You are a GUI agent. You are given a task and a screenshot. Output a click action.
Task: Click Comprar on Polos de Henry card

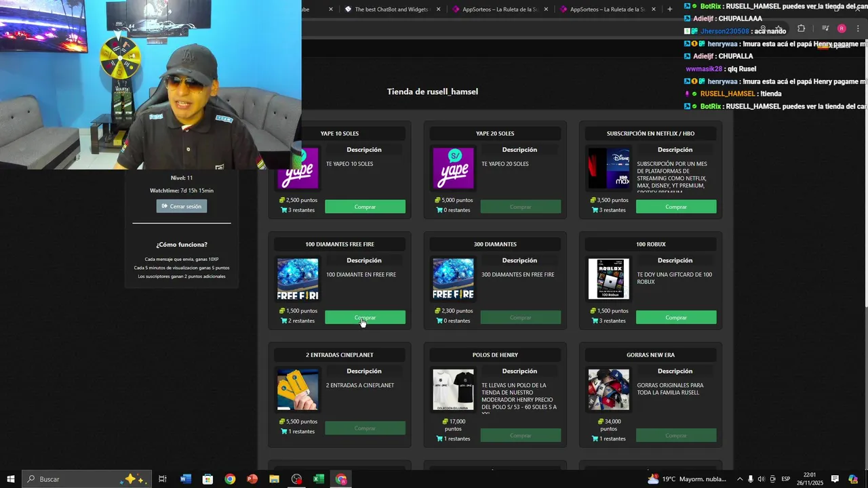pyautogui.click(x=520, y=435)
